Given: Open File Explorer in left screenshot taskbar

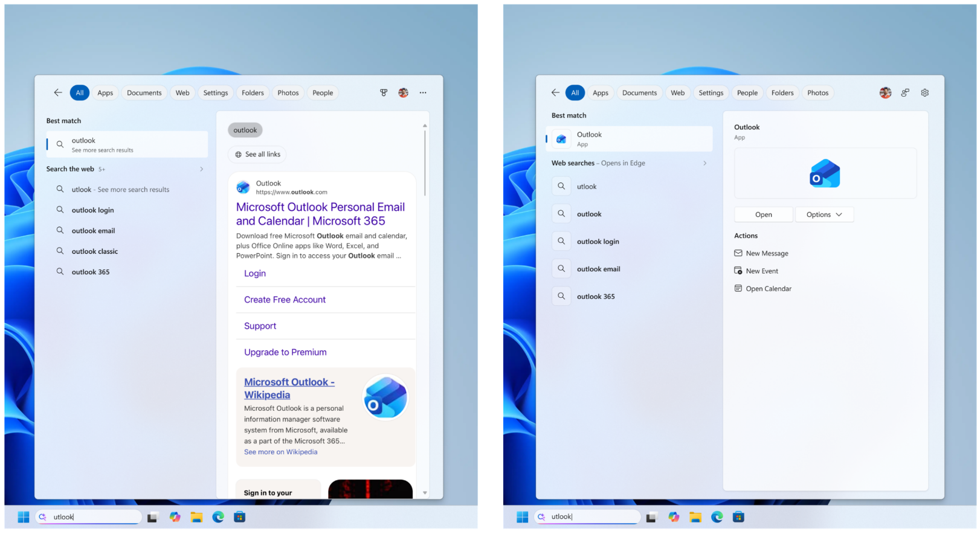Looking at the screenshot, I should click(196, 517).
